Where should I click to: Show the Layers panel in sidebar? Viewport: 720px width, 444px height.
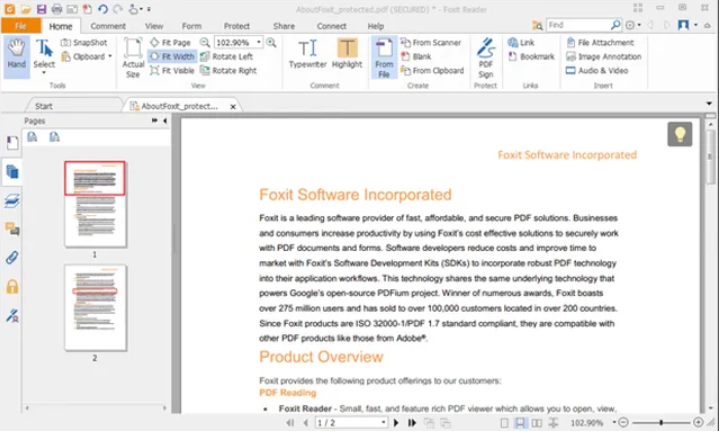pyautogui.click(x=12, y=201)
